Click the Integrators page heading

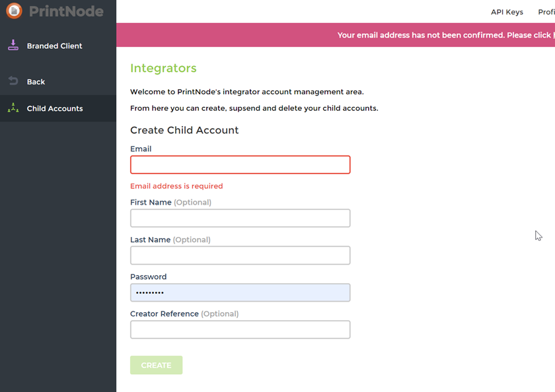coord(163,68)
